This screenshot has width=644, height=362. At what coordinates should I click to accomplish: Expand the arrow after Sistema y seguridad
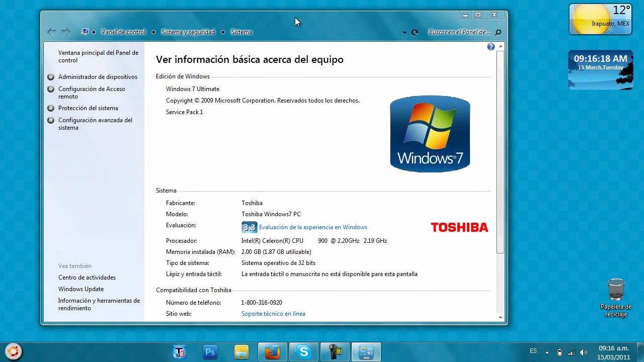point(223,32)
